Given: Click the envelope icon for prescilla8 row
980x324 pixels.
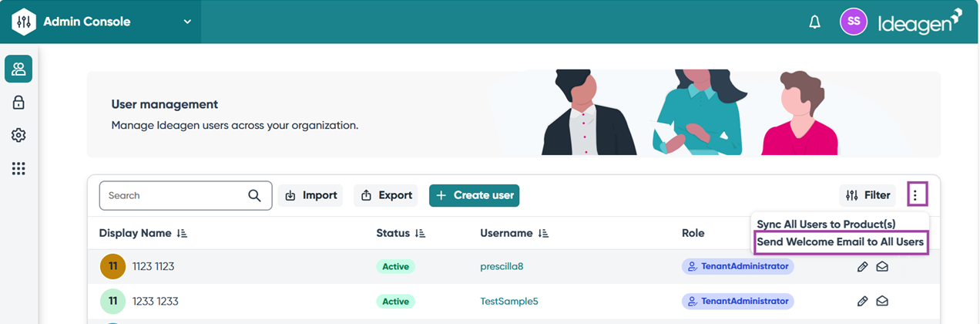Looking at the screenshot, I should click(882, 267).
